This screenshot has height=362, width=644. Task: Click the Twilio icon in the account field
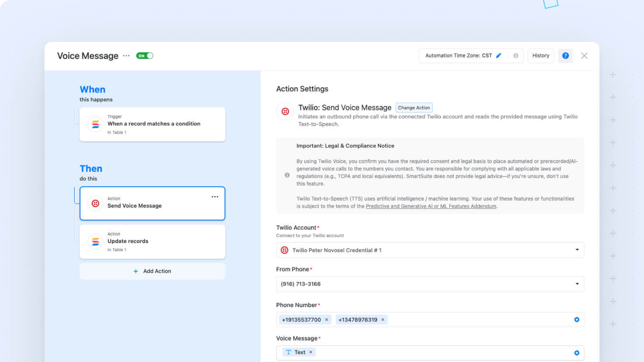click(284, 250)
